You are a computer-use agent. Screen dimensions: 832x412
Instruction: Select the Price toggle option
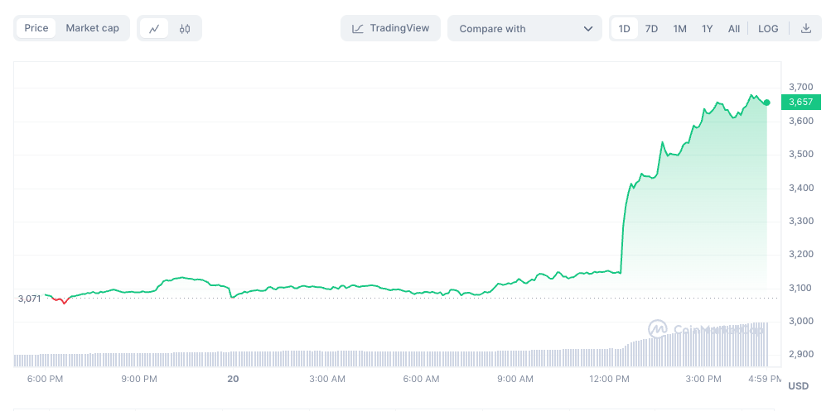[x=36, y=28]
